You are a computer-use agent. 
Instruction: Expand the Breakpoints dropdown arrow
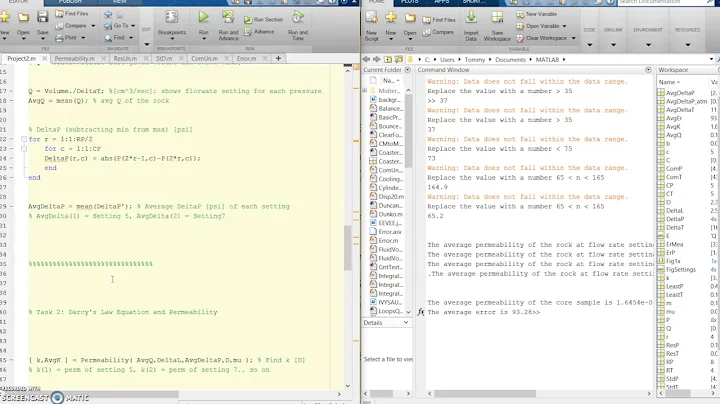point(172,39)
